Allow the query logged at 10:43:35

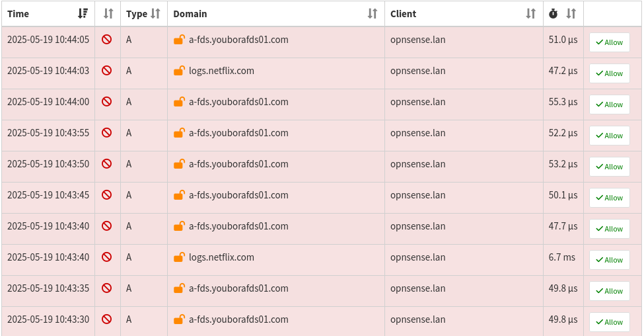[x=609, y=291]
